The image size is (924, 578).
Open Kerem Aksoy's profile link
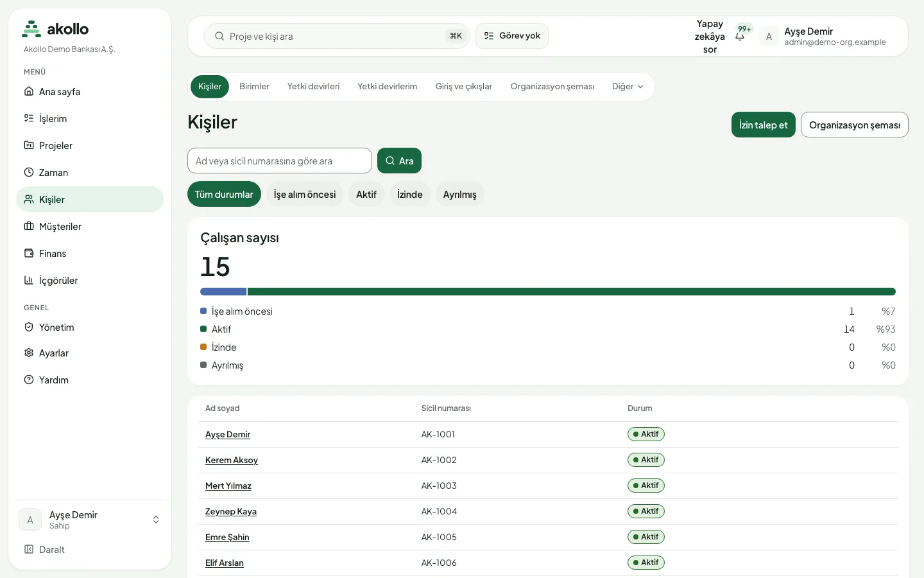click(232, 460)
